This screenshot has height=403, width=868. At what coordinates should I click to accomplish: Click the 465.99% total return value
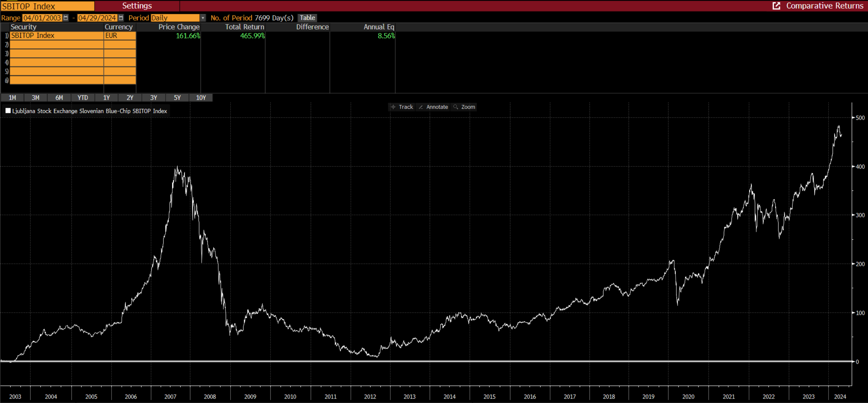tap(253, 36)
